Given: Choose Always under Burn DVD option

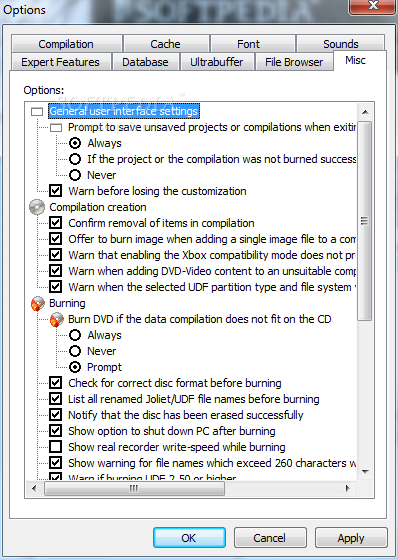Looking at the screenshot, I should click(x=75, y=335).
